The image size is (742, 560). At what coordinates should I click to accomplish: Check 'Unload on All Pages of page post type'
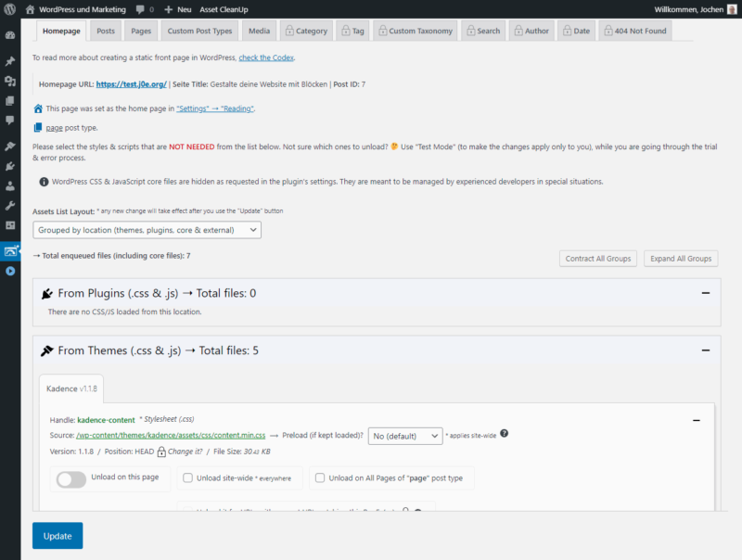[320, 477]
